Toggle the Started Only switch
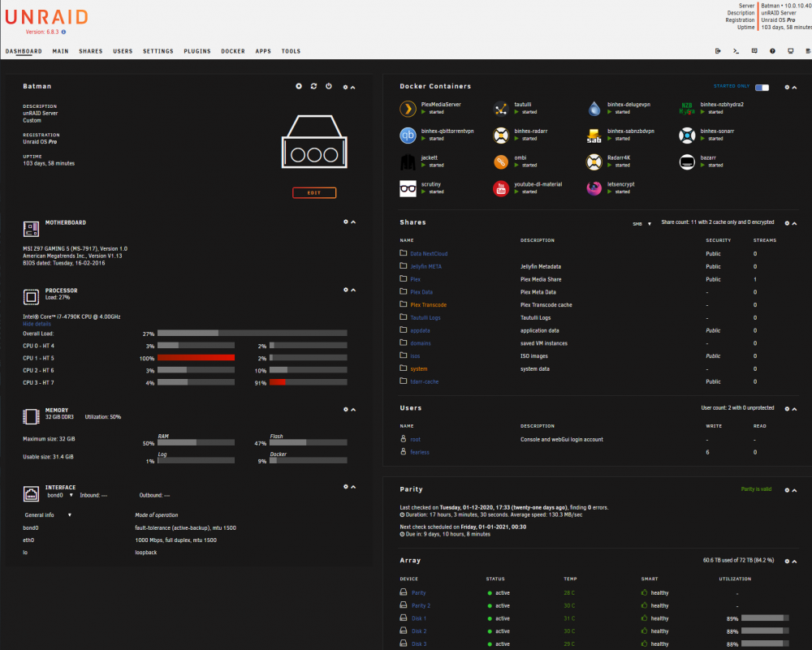 point(762,88)
